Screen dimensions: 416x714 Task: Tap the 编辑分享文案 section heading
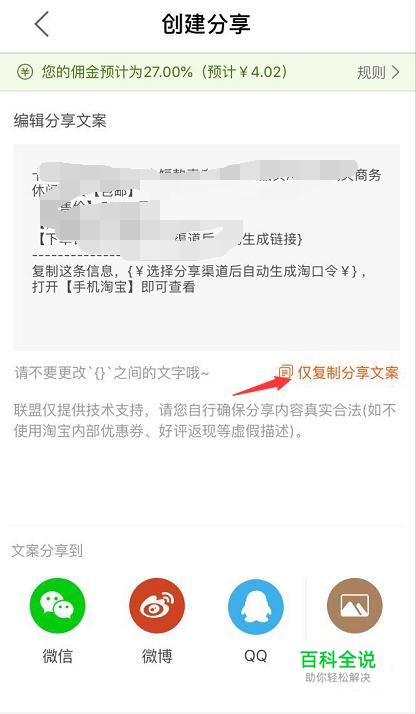coord(60,121)
